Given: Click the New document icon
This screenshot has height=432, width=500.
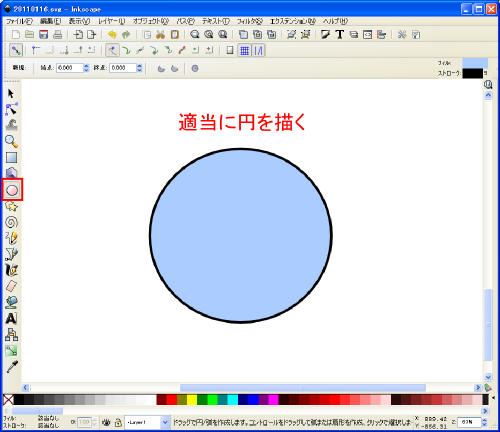Looking at the screenshot, I should [16, 34].
